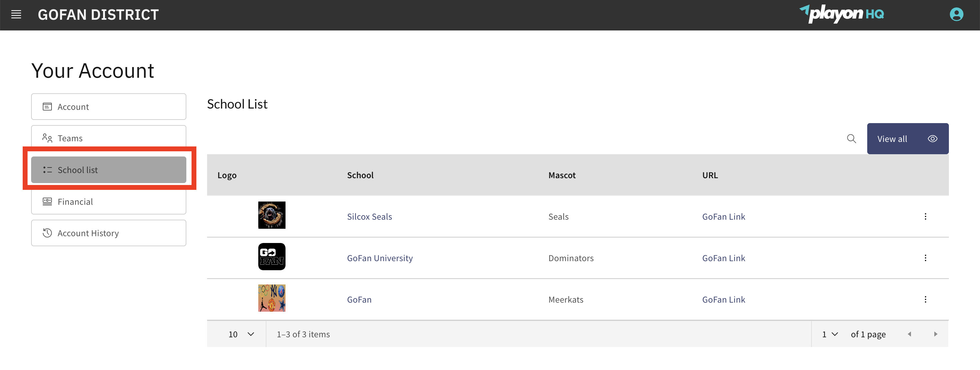
Task: Click the School List heading
Action: coord(237,104)
